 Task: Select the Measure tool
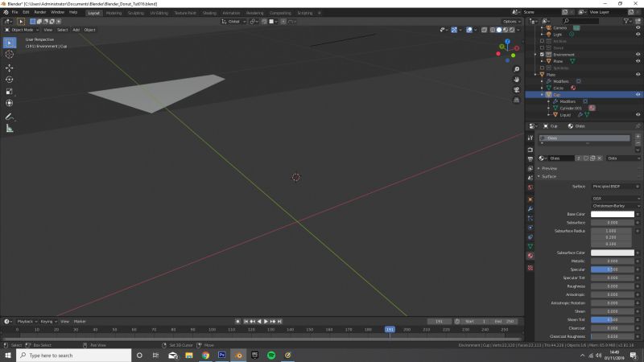pos(10,129)
